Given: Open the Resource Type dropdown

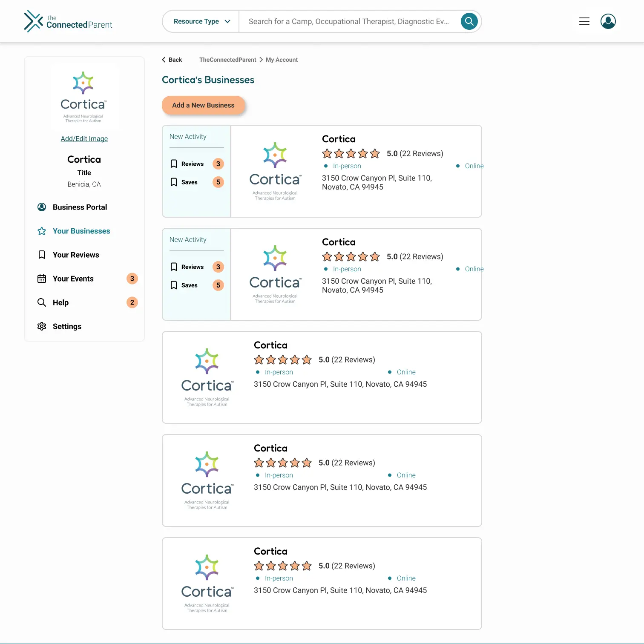Looking at the screenshot, I should click(x=200, y=21).
